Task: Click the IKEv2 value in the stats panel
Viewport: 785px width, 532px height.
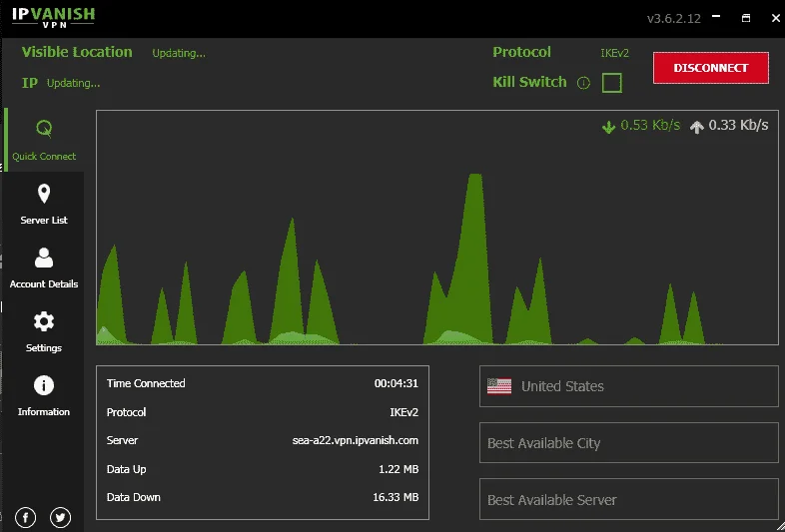Action: coord(404,412)
